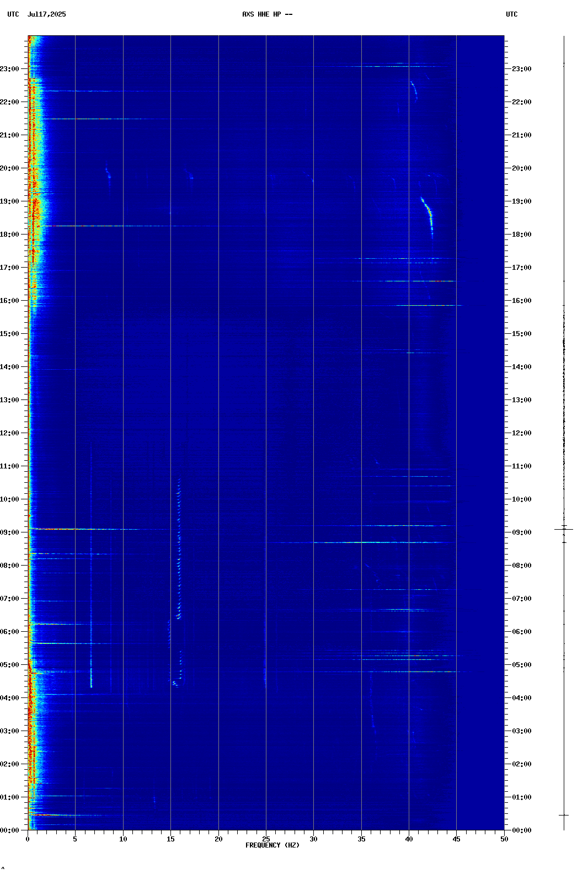Select the 12:00 label on the right axis

pyautogui.click(x=522, y=433)
